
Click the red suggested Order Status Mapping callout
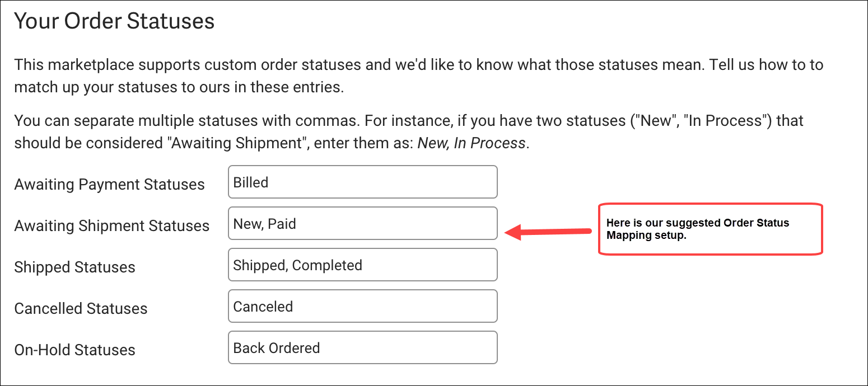click(711, 229)
